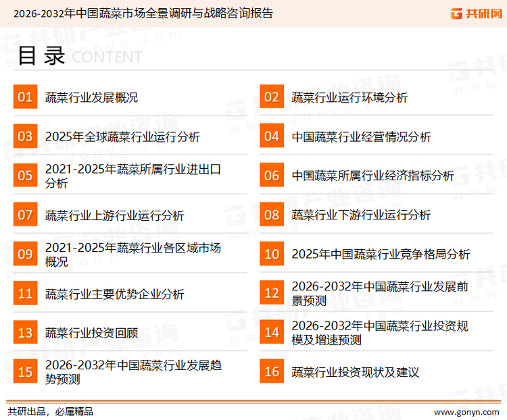The width and height of the screenshot is (507, 420).
Task: Click the orange 16 number badge
Action: [272, 371]
